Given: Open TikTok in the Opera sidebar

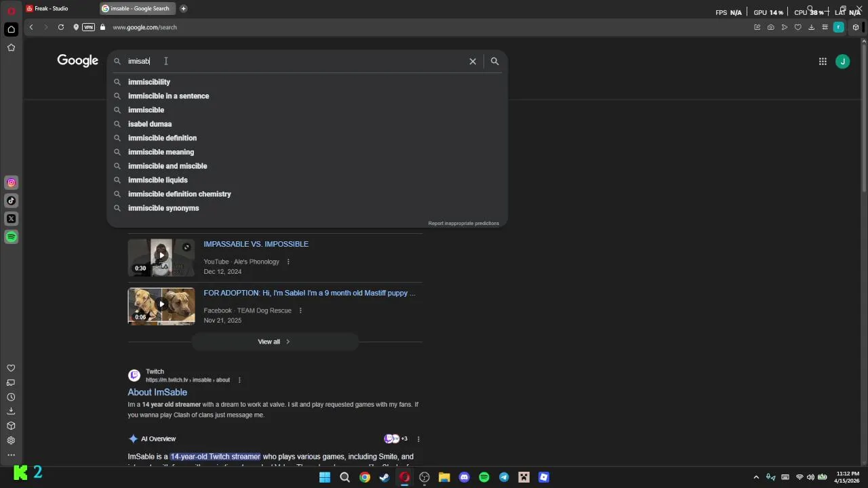Looking at the screenshot, I should (x=12, y=201).
